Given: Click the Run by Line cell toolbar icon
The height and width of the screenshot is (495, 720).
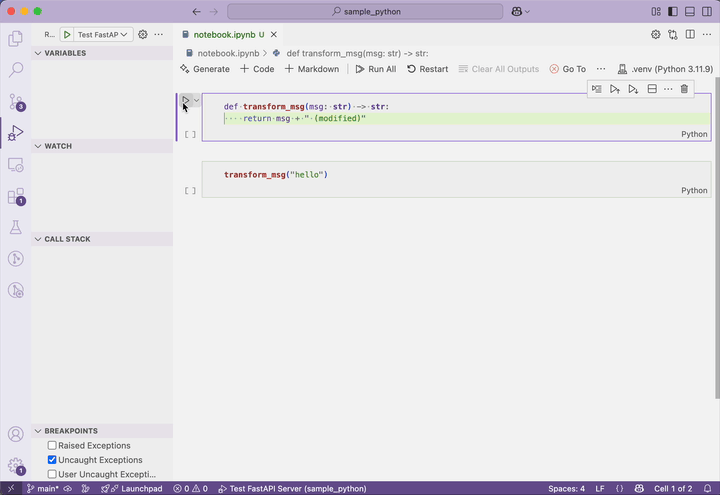Looking at the screenshot, I should (x=596, y=89).
